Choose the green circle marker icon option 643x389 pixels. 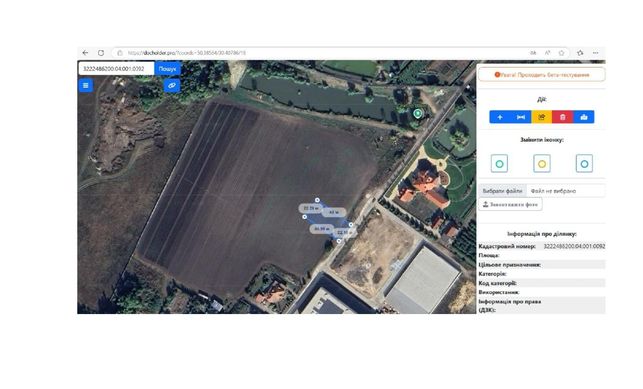pos(499,164)
